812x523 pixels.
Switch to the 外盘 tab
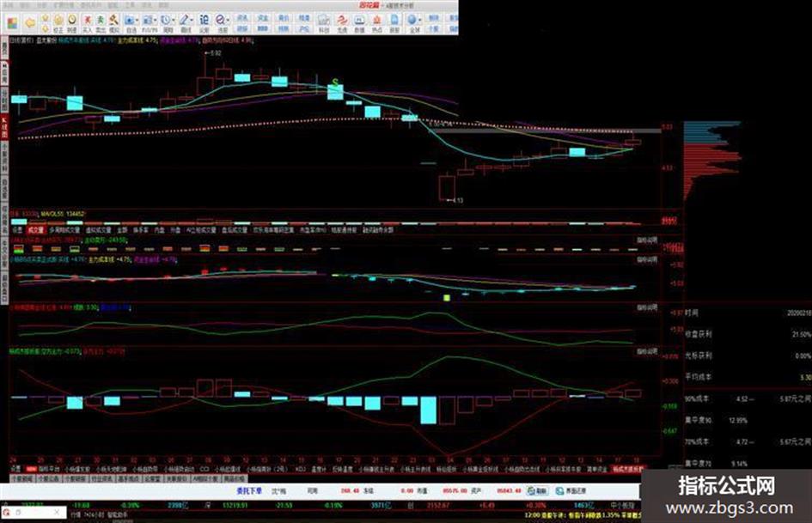175,230
